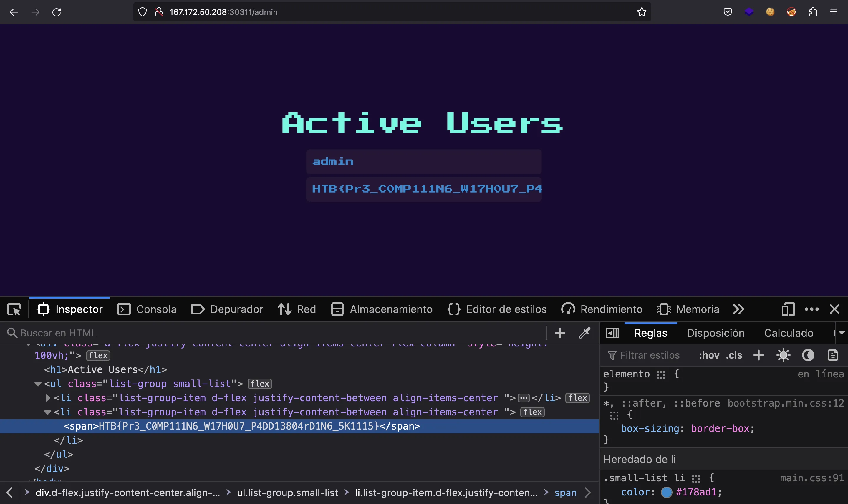The width and height of the screenshot is (848, 504).
Task: Toggle flex badge on ul element
Action: click(260, 384)
